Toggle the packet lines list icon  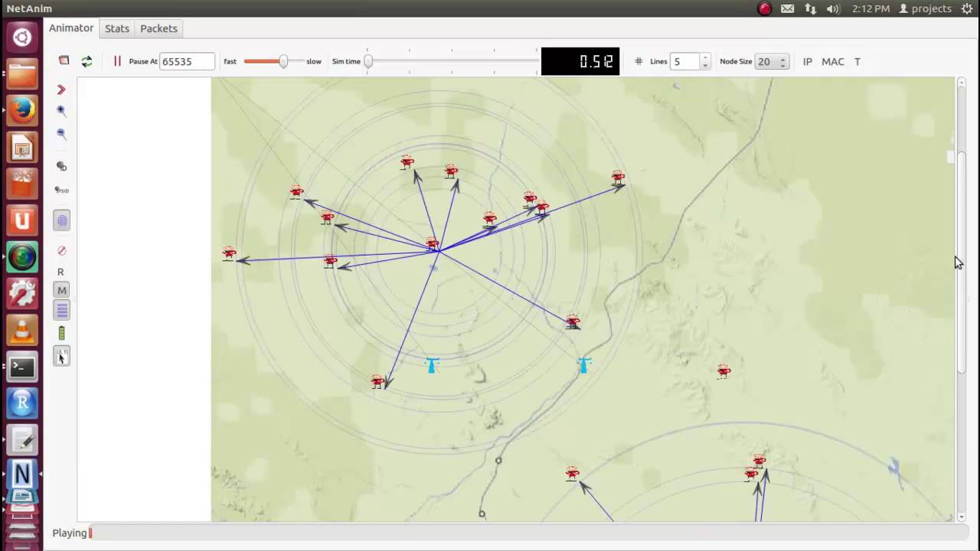[62, 310]
